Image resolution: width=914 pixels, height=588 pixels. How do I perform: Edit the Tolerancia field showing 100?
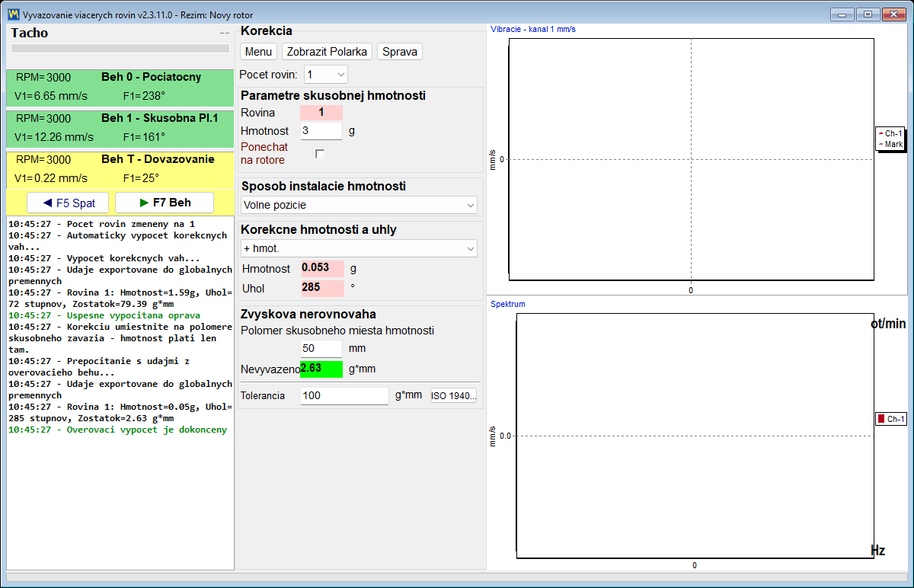click(x=344, y=396)
